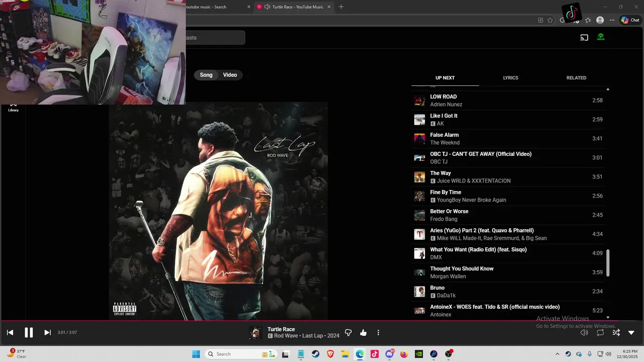Image resolution: width=644 pixels, height=362 pixels.
Task: Click the app available install icon in address bar
Action: coord(540,20)
